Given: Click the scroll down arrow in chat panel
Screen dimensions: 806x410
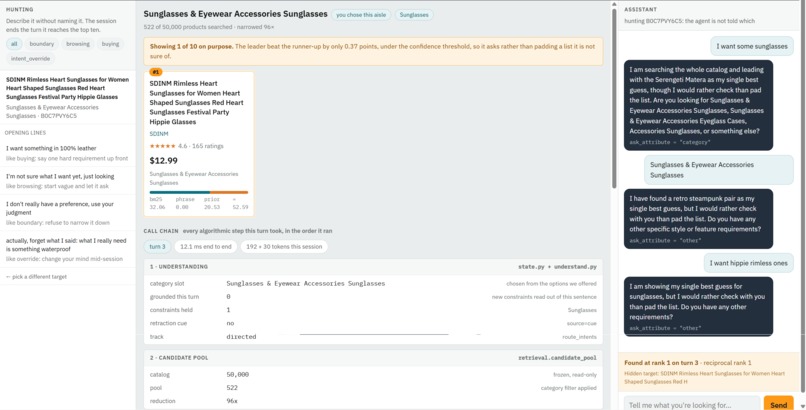Looking at the screenshot, I should tap(803, 406).
